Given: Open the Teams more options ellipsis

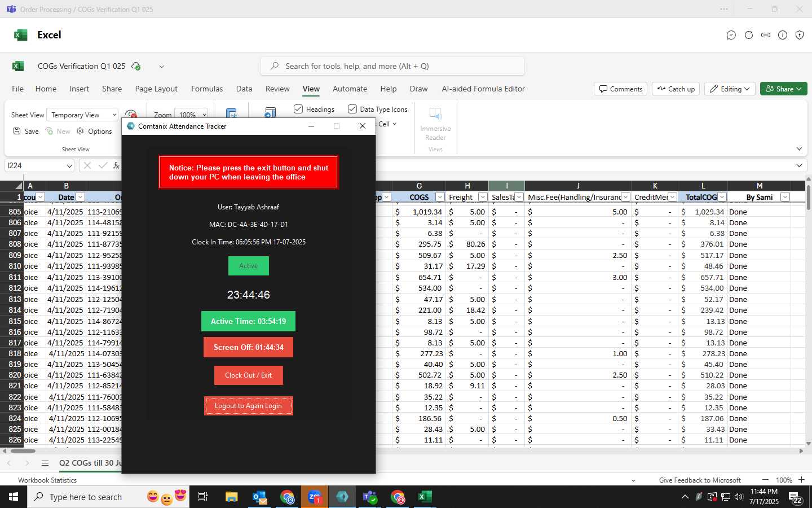Looking at the screenshot, I should [x=724, y=9].
